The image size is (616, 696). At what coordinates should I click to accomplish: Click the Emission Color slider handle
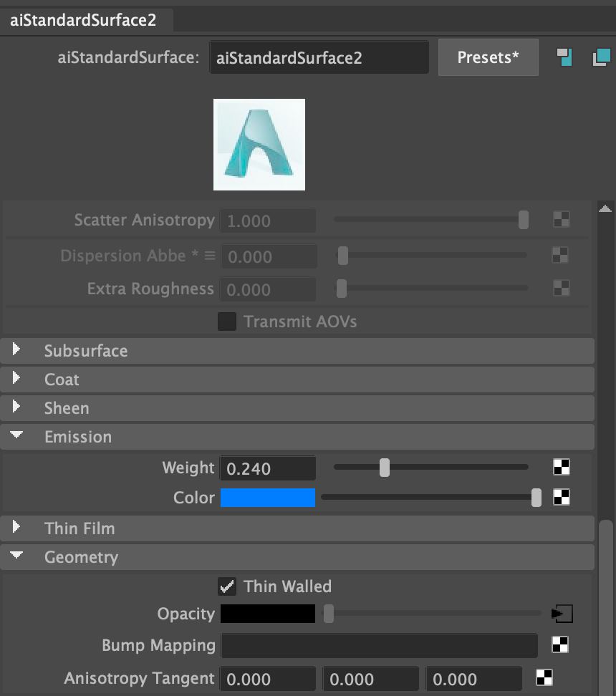coord(536,498)
